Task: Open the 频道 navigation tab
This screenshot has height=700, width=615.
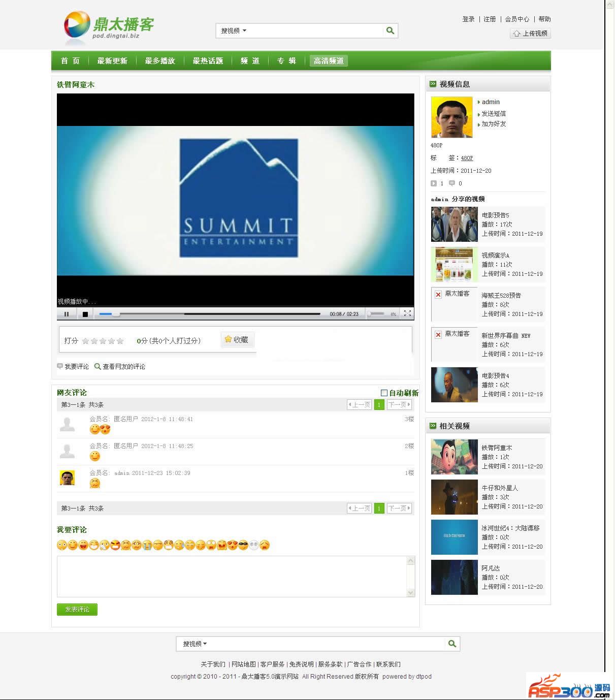Action: (x=250, y=61)
